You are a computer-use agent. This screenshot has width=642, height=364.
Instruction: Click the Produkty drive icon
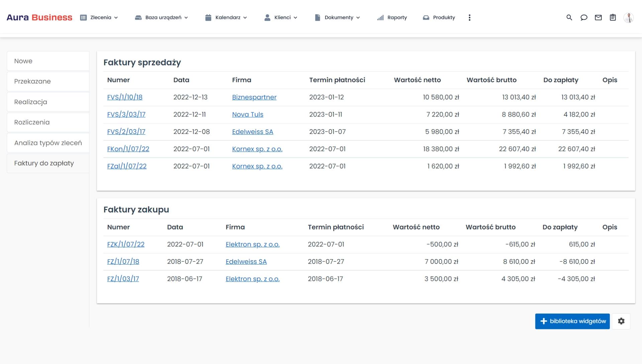426,17
